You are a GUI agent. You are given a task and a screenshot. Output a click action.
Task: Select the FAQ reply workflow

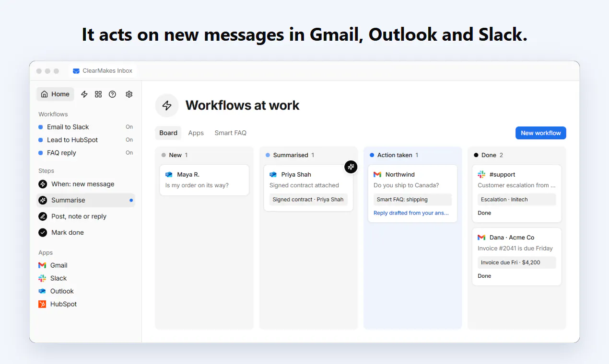(61, 153)
